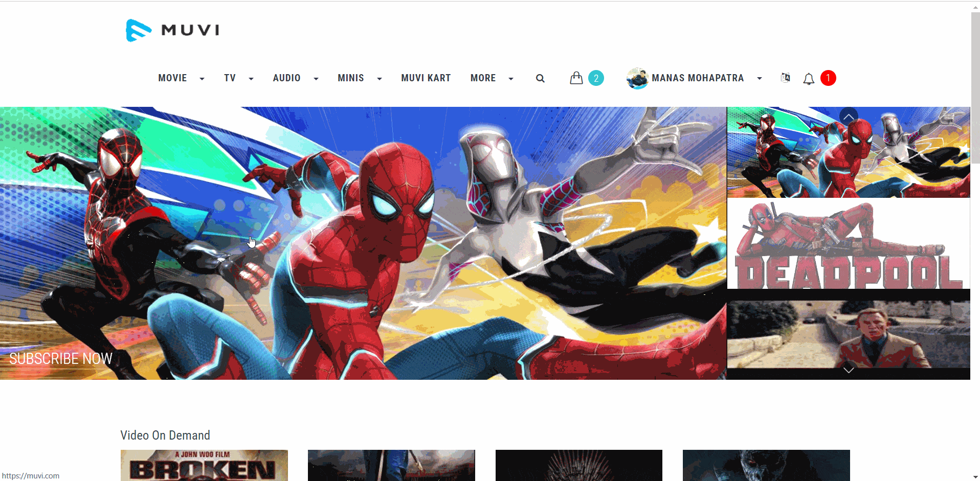Expand the TV dropdown arrow
Viewport: 980px width, 481px height.
click(x=251, y=79)
